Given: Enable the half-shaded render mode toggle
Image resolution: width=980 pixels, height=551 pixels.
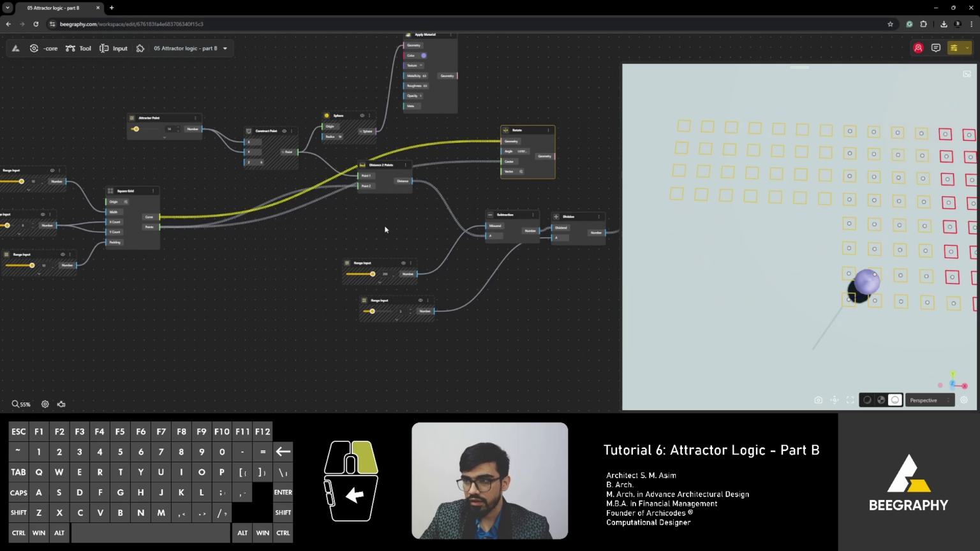Looking at the screenshot, I should pos(881,400).
